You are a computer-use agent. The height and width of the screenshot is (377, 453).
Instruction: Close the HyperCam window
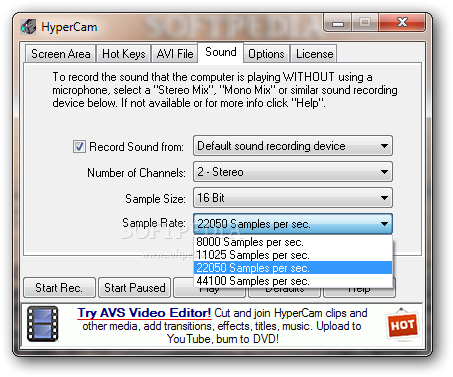click(x=402, y=23)
